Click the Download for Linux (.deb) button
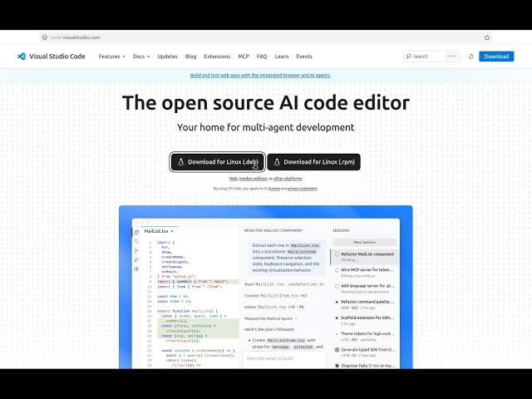 [218, 162]
